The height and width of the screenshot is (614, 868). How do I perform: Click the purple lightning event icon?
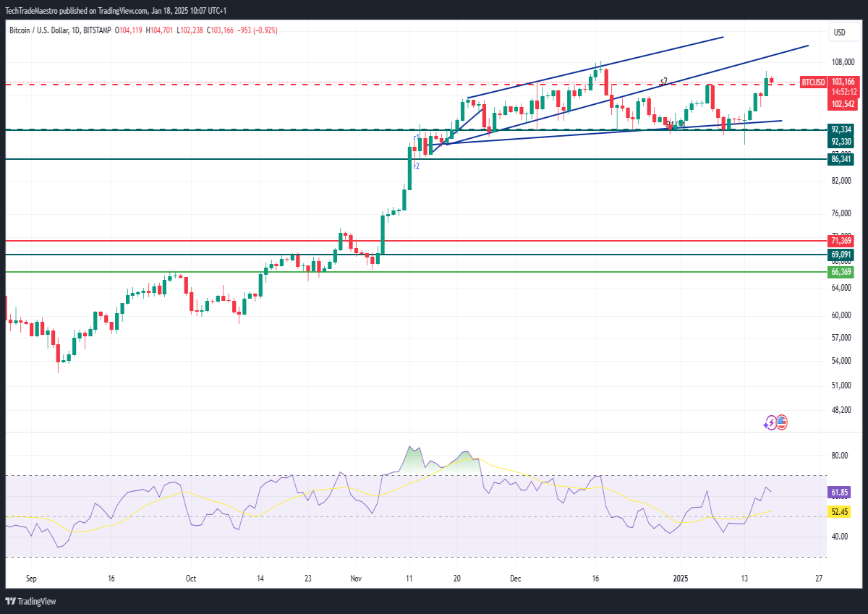[x=770, y=422]
